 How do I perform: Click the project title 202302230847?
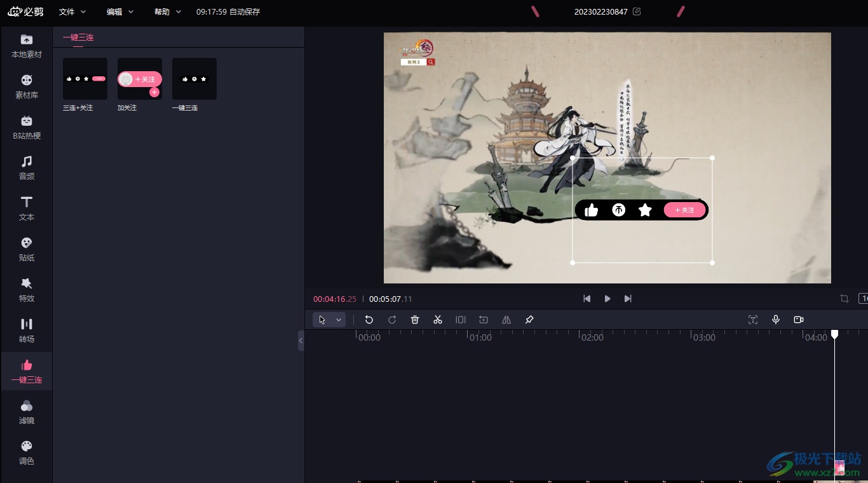point(601,11)
